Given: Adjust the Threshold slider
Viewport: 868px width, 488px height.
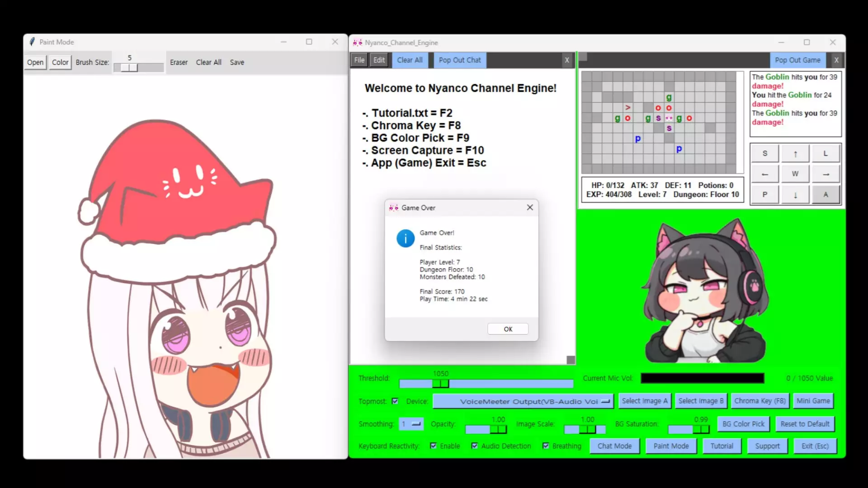Looking at the screenshot, I should pyautogui.click(x=441, y=383).
